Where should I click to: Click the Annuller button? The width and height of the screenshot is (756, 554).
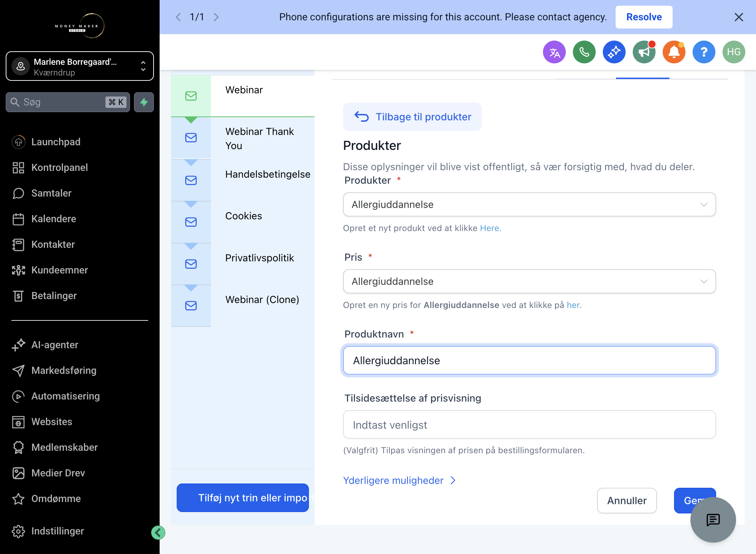(x=627, y=501)
